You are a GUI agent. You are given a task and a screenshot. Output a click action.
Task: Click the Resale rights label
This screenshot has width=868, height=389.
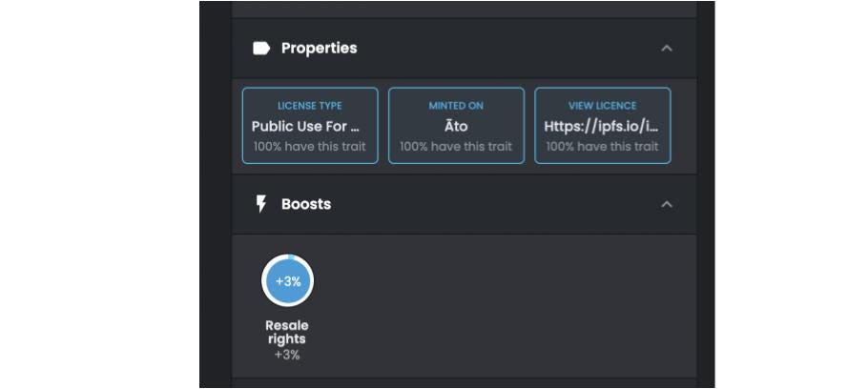pos(287,332)
